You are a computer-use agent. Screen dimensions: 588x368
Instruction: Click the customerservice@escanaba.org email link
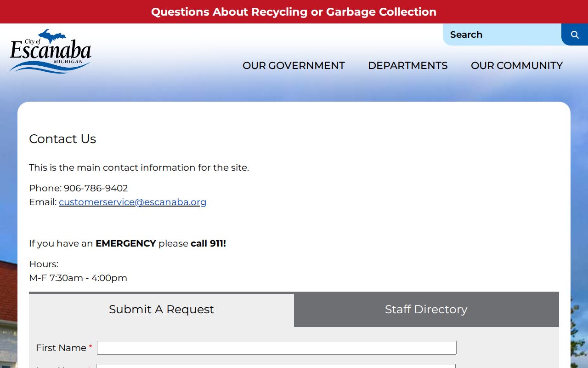[x=133, y=202]
